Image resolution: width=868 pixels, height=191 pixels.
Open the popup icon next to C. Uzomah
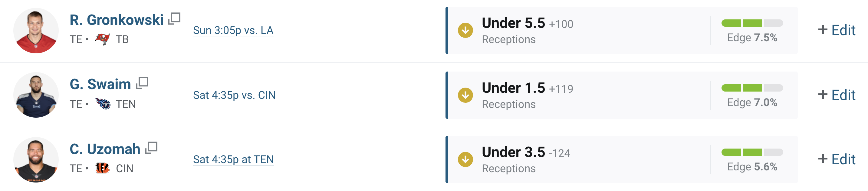151,148
